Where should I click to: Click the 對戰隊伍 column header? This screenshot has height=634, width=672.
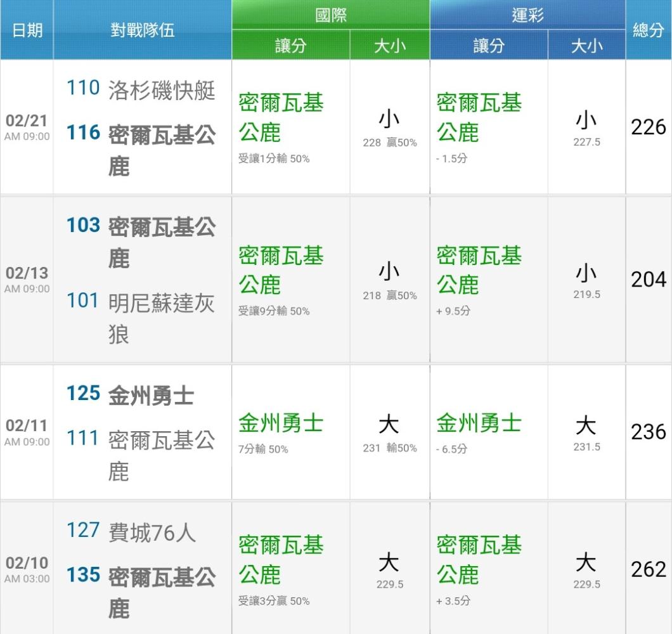point(142,30)
